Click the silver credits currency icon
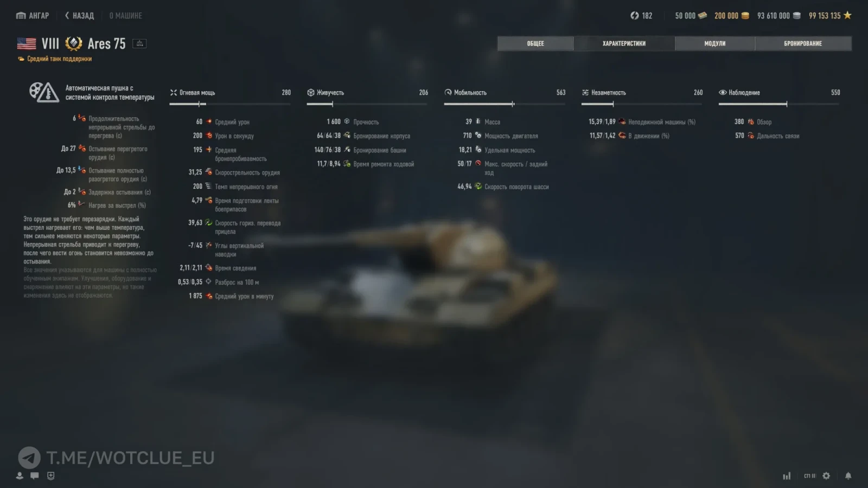 [796, 16]
